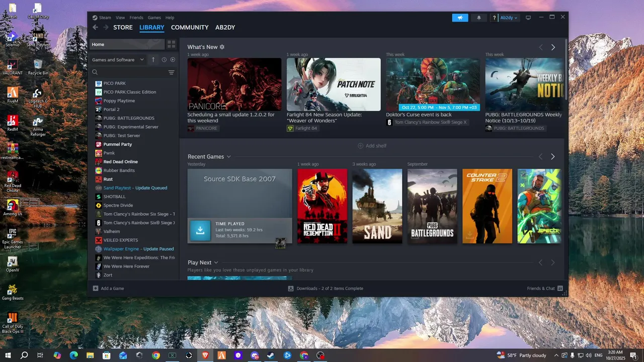Open Epic Games Launcher desktop shortcut
644x362 pixels.
pos(13,239)
